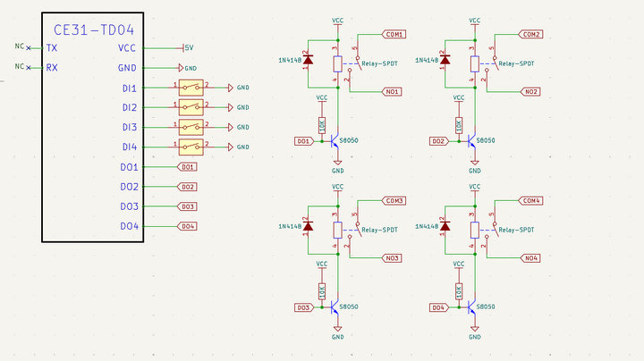644x361 pixels.
Task: Click the COM3 net label
Action: point(394,200)
